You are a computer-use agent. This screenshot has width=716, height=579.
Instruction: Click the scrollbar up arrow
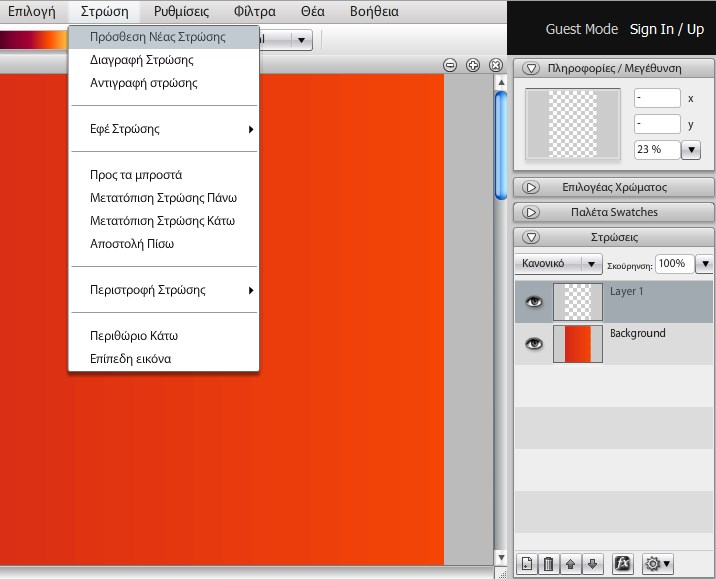point(501,83)
